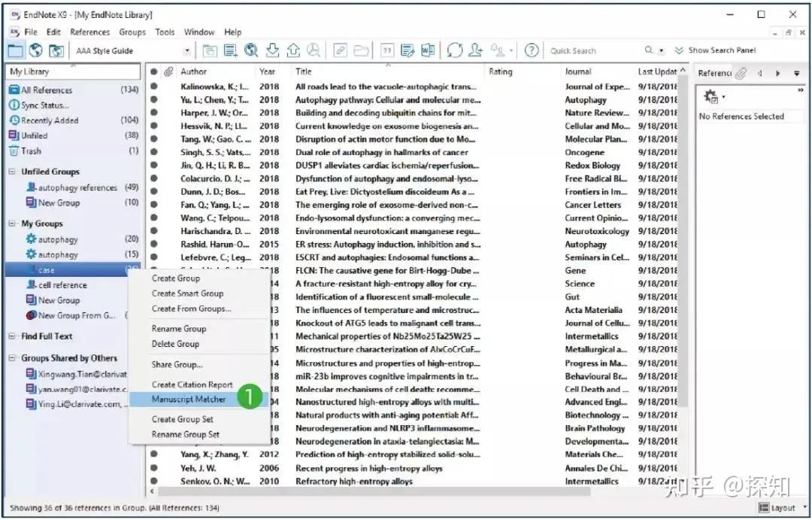The width and height of the screenshot is (812, 520).
Task: Click the Find Full Text search icon
Action: 314,50
